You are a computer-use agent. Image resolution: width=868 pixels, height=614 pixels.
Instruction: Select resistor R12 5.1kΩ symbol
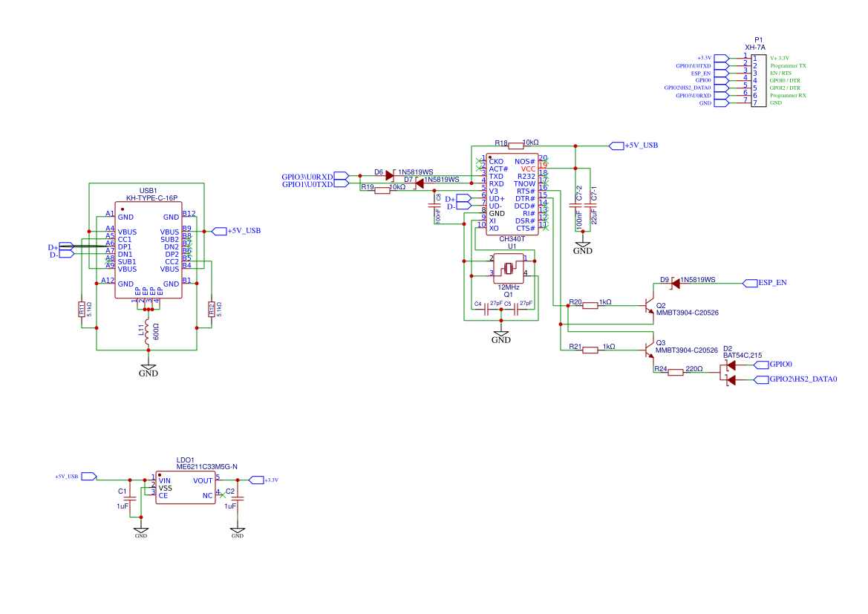click(212, 309)
